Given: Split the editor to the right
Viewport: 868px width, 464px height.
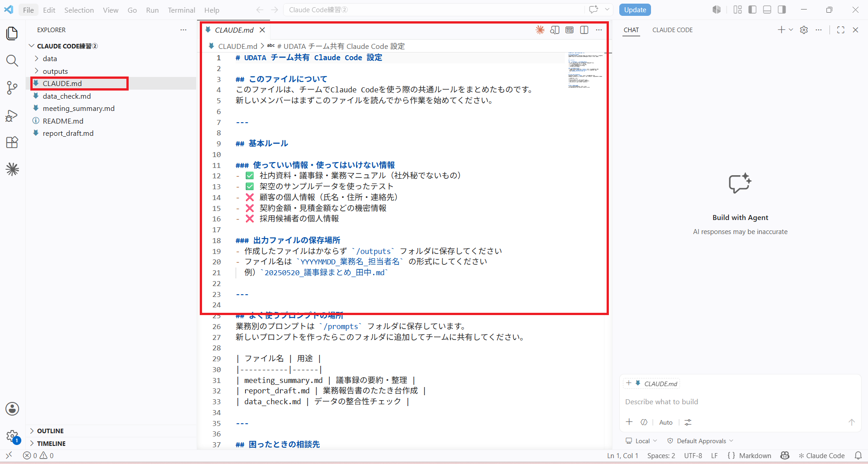Looking at the screenshot, I should [584, 30].
